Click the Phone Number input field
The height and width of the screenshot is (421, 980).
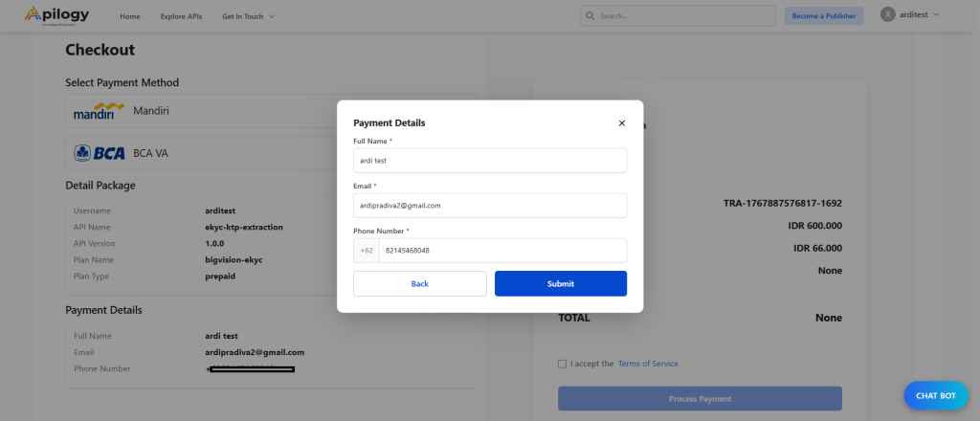coord(501,251)
